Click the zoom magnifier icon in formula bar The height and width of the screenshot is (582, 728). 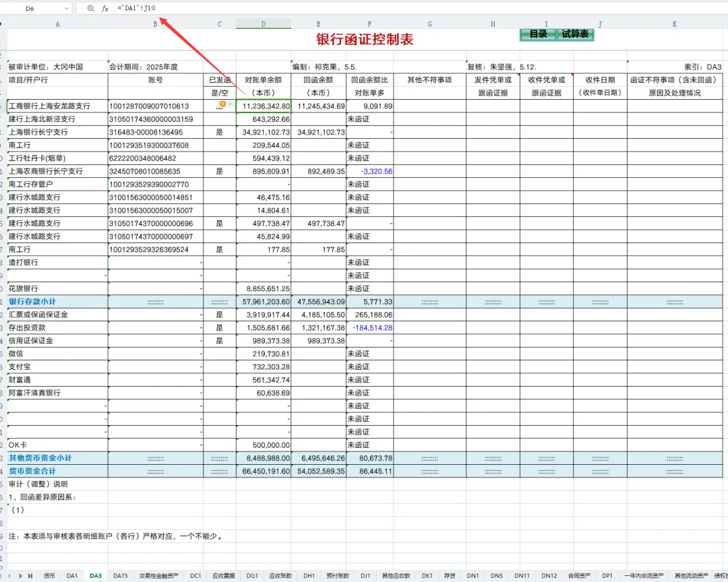point(90,8)
